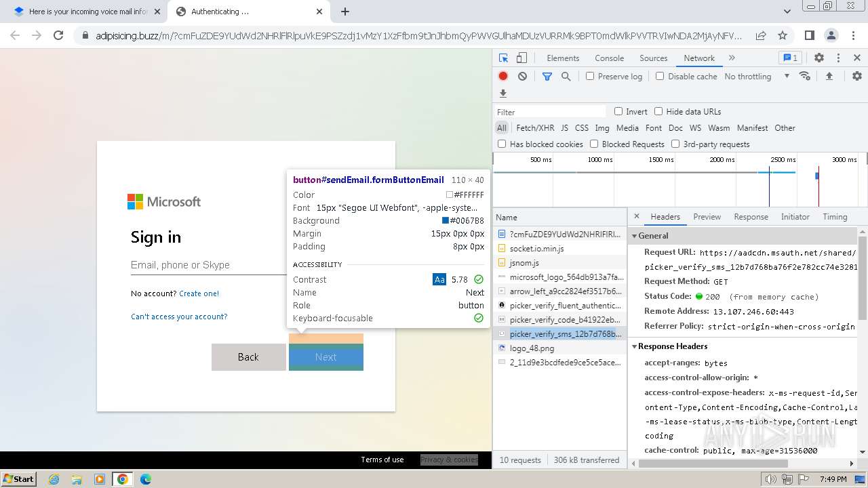Collapse the Response Headers section
The height and width of the screenshot is (488, 868).
click(x=635, y=346)
